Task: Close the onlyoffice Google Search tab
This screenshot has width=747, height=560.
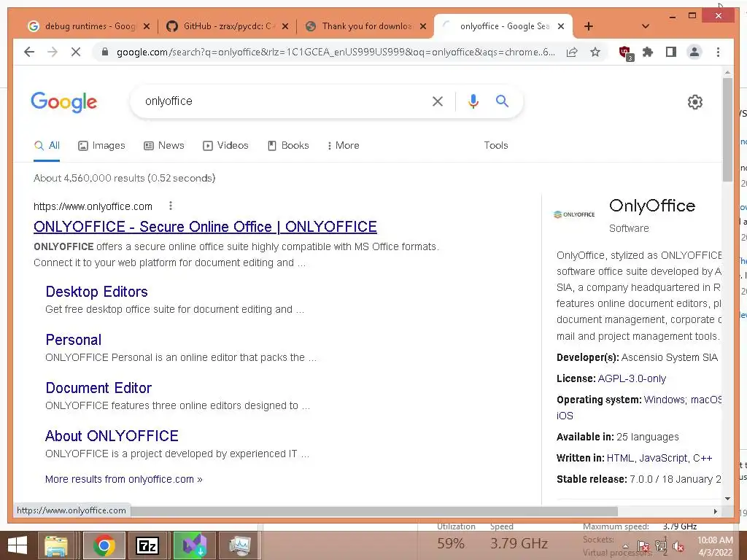Action: coord(561,26)
